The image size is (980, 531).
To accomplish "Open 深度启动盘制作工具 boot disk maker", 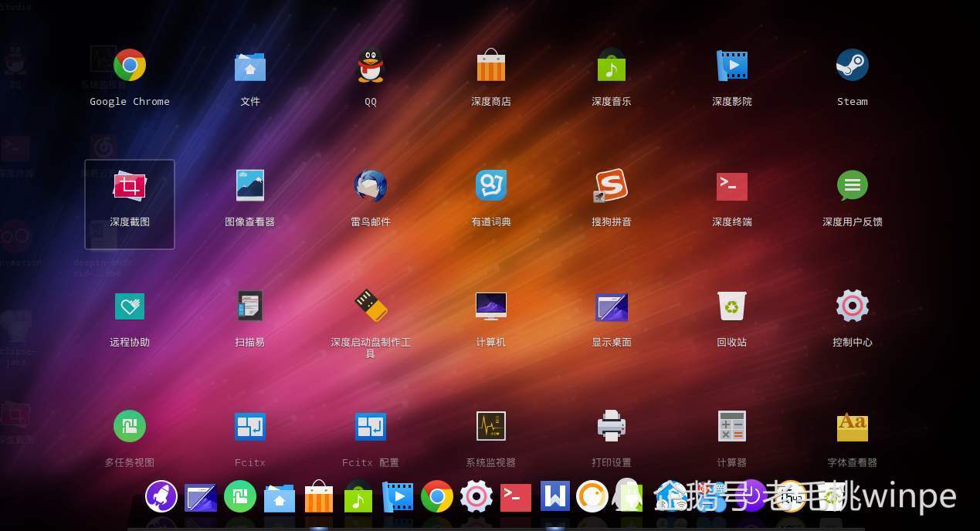I will (371, 306).
